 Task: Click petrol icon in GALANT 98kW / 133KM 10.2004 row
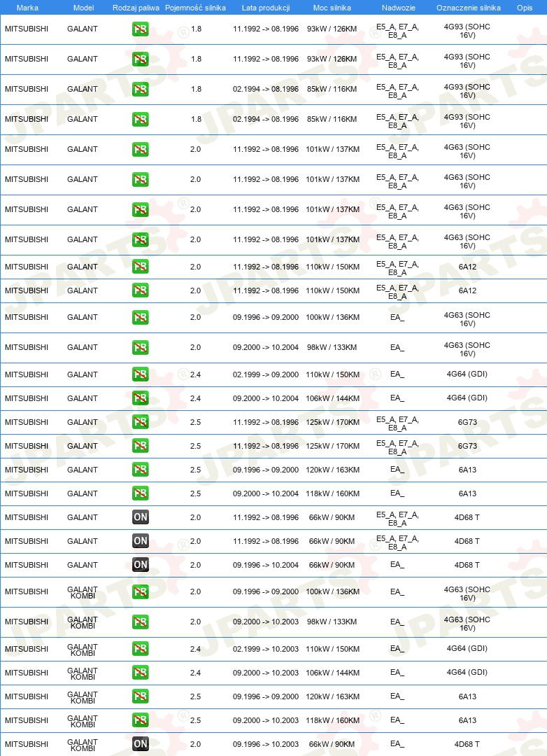click(x=140, y=347)
